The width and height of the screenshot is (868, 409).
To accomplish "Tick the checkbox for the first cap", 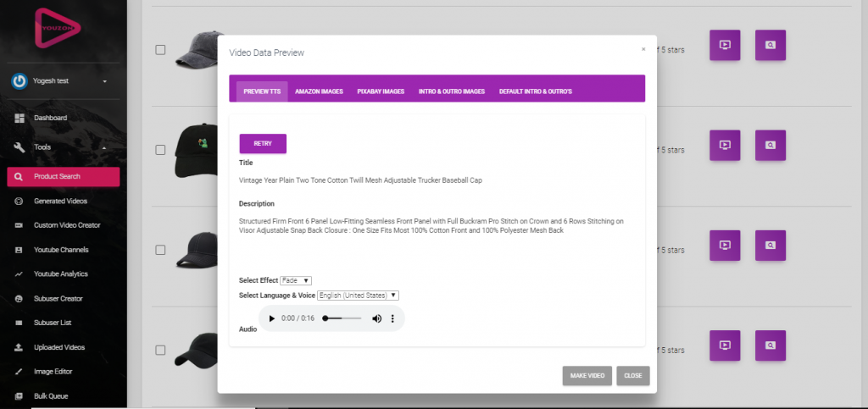I will 160,50.
